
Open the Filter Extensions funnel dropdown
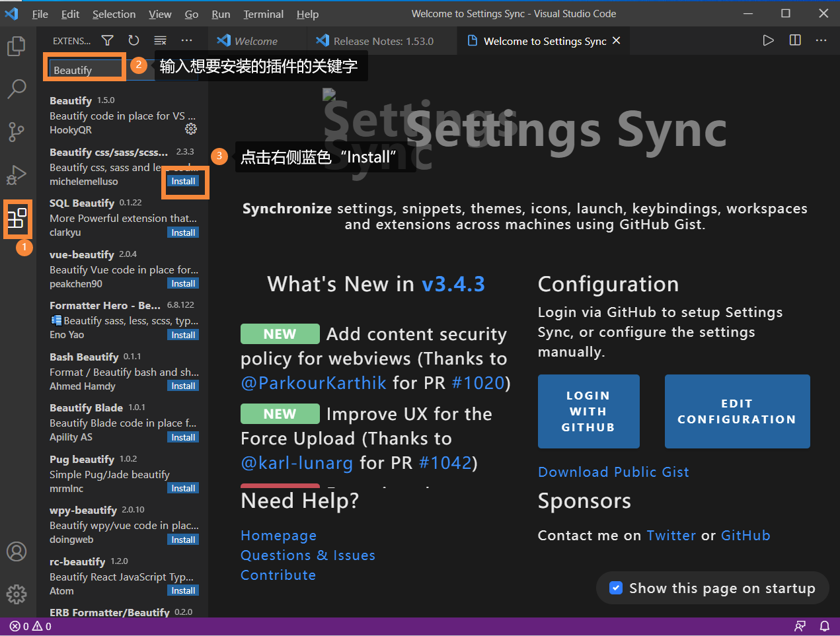(107, 40)
